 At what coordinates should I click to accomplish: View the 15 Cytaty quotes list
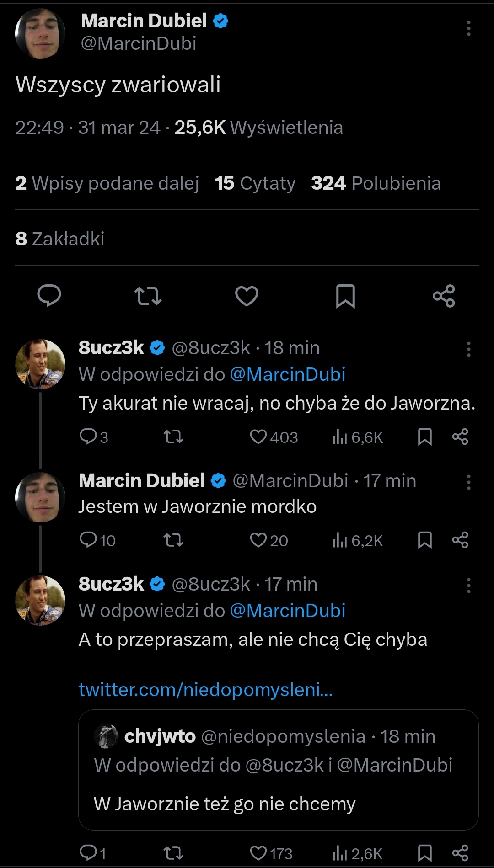tap(255, 183)
